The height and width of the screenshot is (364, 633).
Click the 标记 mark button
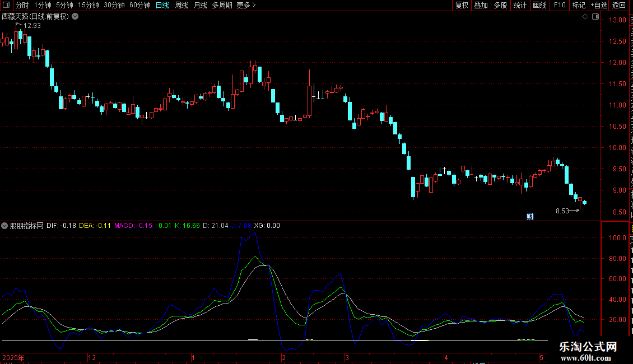(x=579, y=5)
